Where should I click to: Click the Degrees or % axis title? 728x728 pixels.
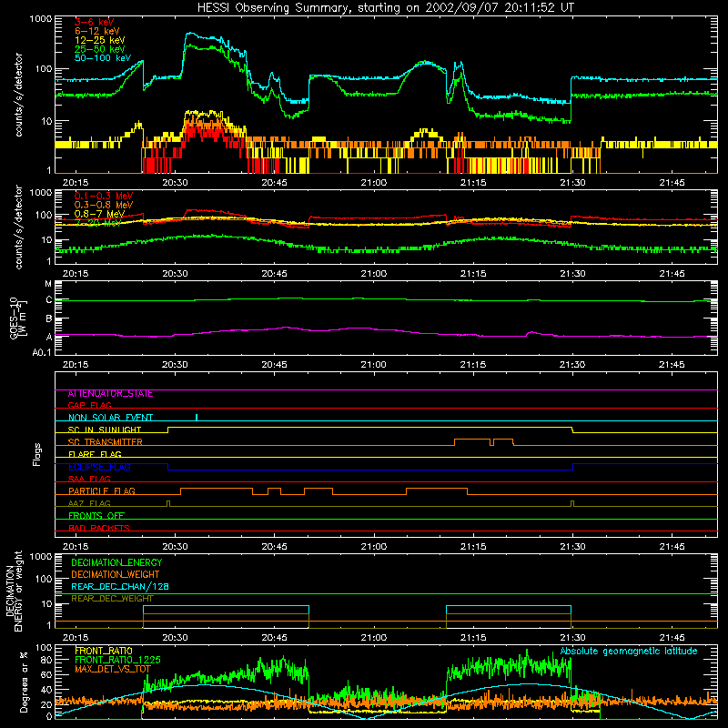[x=24, y=682]
